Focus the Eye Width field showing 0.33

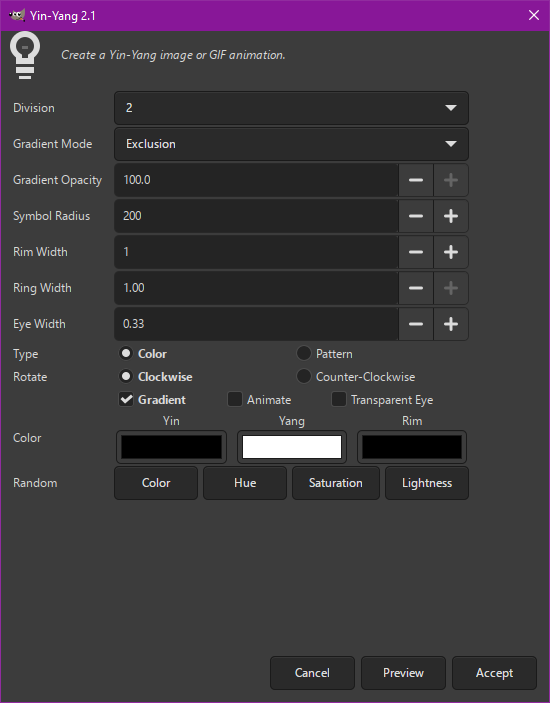click(x=256, y=324)
